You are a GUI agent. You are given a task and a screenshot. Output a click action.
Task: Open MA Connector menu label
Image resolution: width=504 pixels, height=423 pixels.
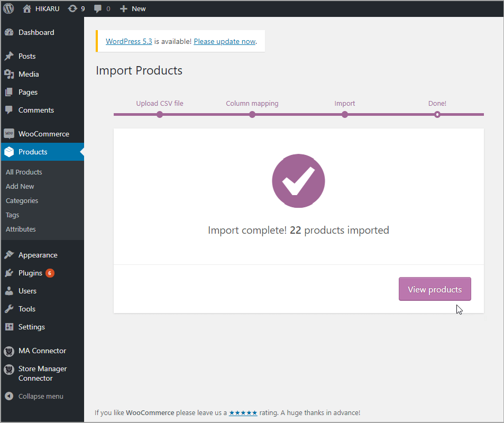coord(42,351)
